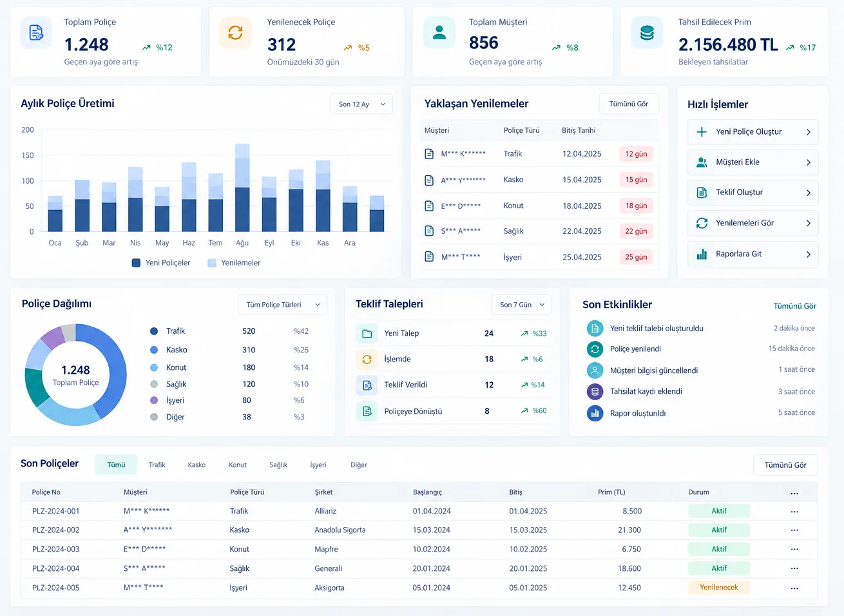Toggle the Yeni Poliçeler chart legend swatch
Viewport: 844px width, 616px height.
136,263
